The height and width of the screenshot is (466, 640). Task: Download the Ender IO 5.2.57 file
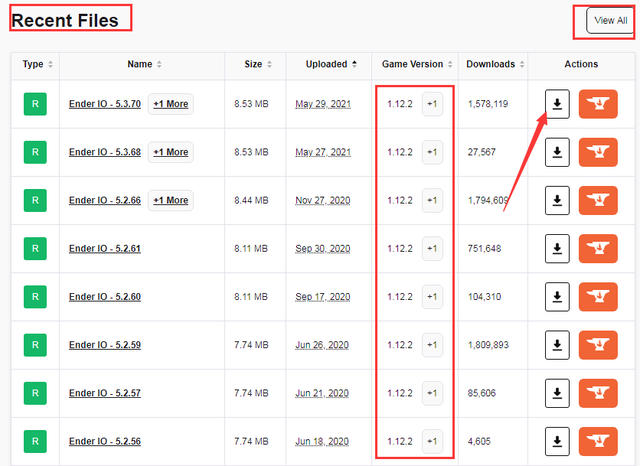[557, 393]
